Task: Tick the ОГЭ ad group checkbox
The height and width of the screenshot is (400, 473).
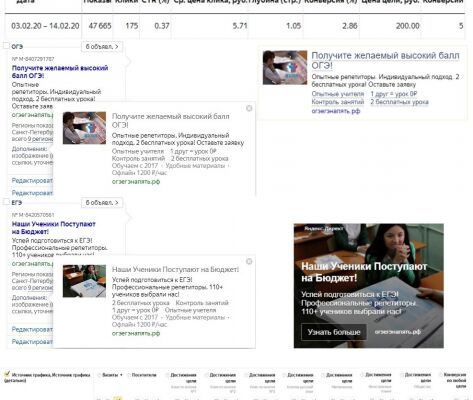Action: (6, 46)
